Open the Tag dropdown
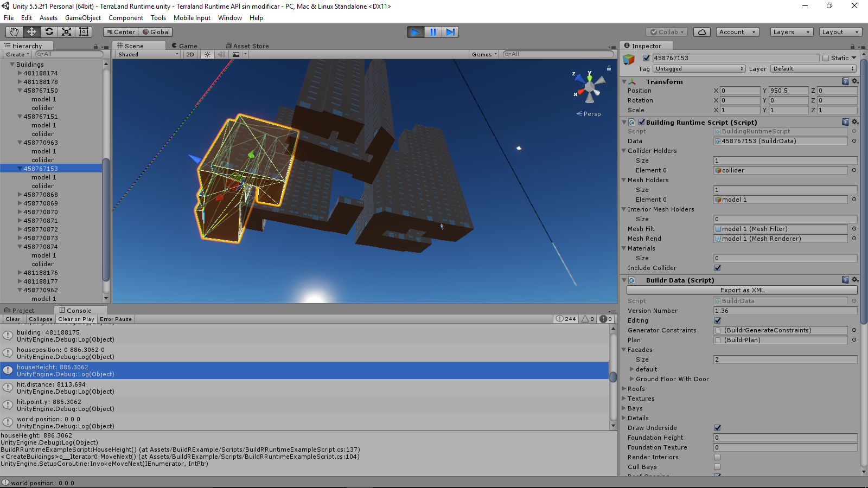This screenshot has width=868, height=488. pos(699,69)
